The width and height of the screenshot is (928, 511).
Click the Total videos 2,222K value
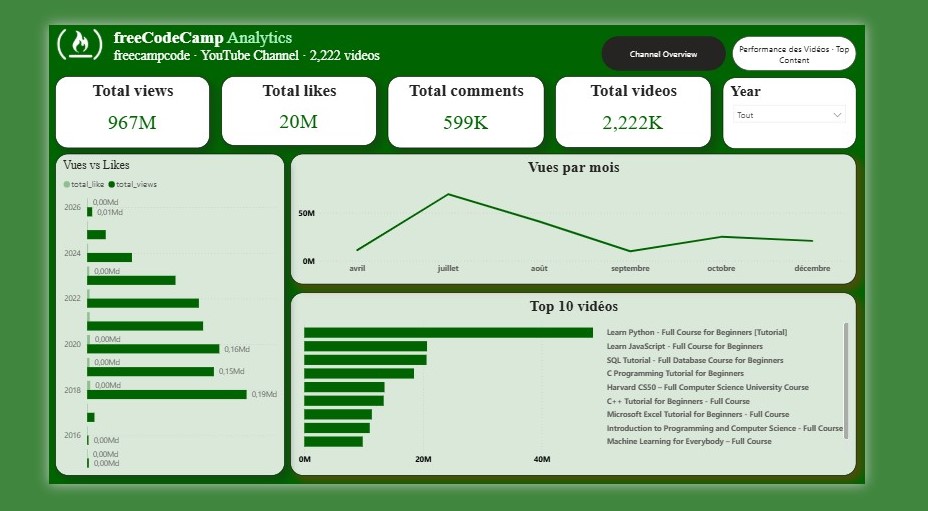click(633, 123)
